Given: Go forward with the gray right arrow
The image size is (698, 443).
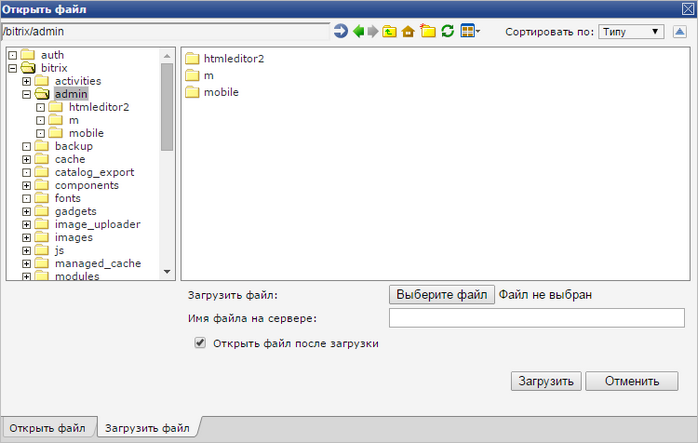Looking at the screenshot, I should click(373, 31).
